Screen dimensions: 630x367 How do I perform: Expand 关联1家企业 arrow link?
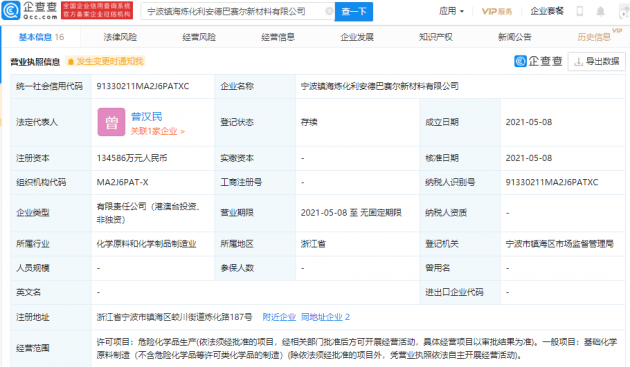pyautogui.click(x=158, y=131)
